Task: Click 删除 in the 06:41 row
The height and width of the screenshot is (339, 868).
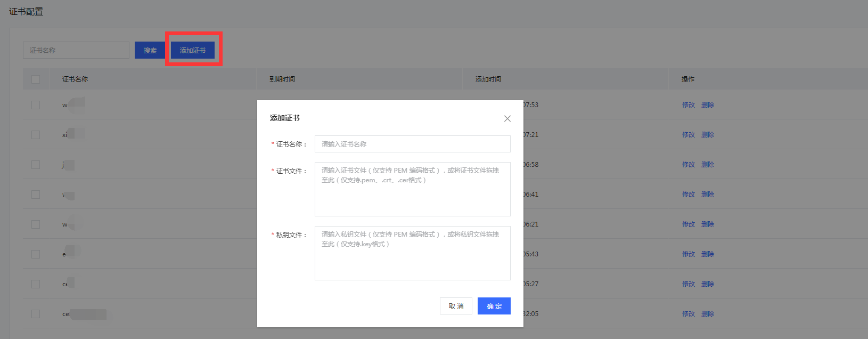Action: coord(708,195)
